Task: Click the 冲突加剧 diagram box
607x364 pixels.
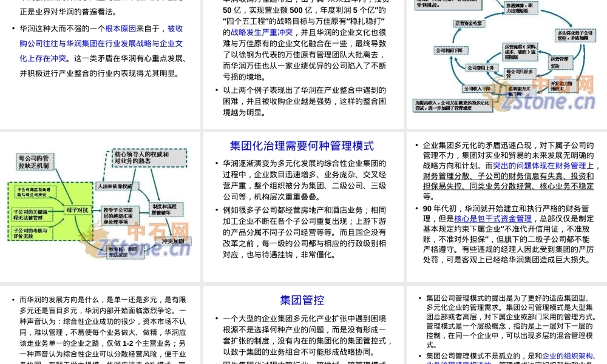Action: 173,241
